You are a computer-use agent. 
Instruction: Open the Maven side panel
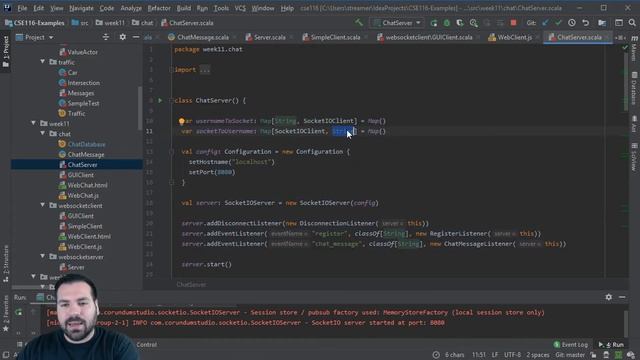point(634,48)
